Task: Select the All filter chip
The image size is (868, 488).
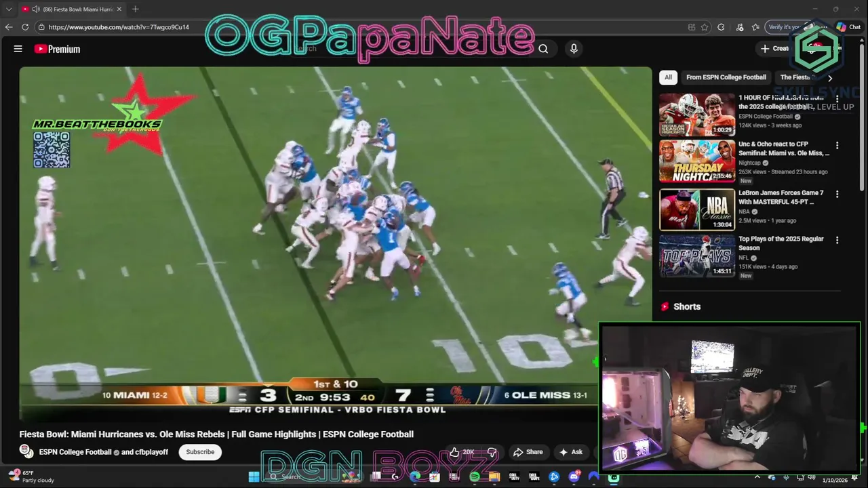Action: pyautogui.click(x=668, y=77)
